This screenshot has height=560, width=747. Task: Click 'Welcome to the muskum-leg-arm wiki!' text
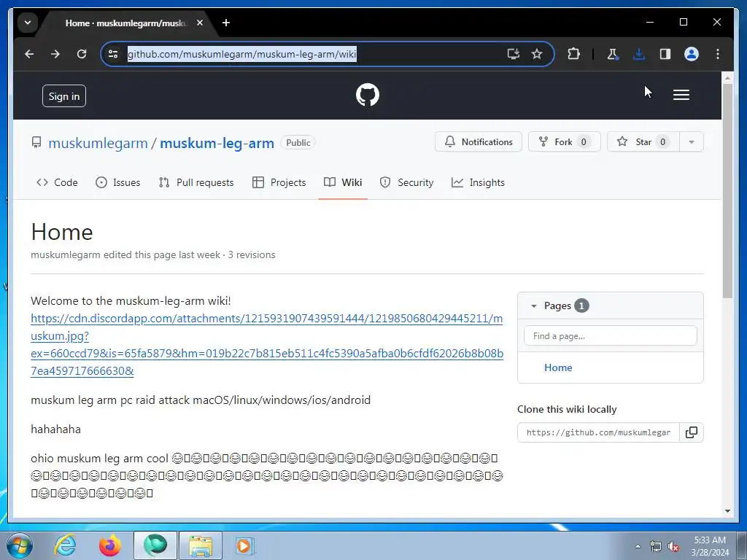pyautogui.click(x=131, y=301)
